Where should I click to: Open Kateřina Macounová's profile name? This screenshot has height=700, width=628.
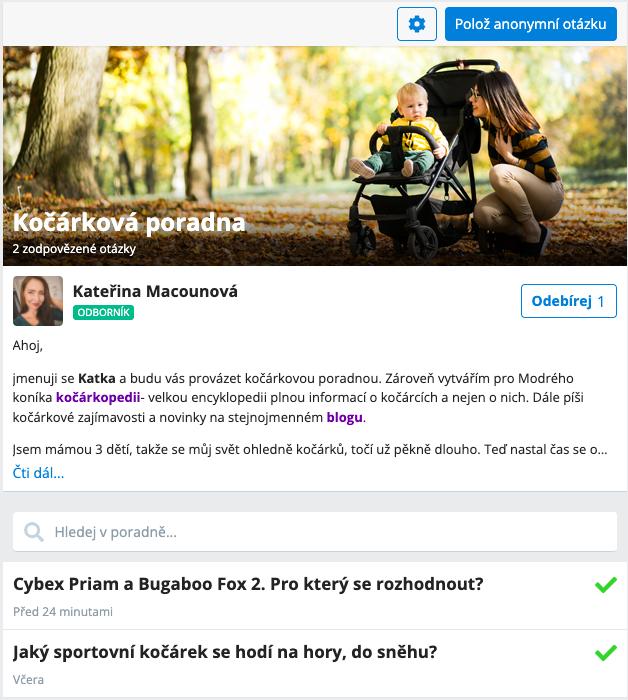[155, 291]
